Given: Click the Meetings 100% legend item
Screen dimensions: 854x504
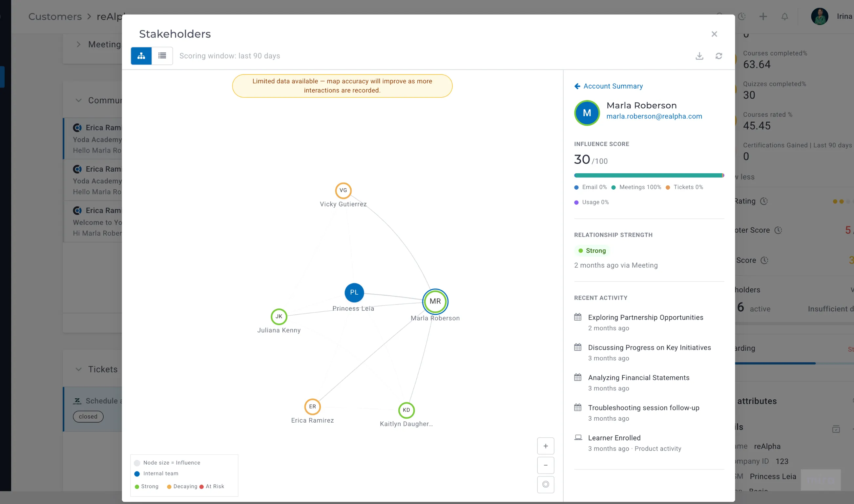Looking at the screenshot, I should [636, 187].
